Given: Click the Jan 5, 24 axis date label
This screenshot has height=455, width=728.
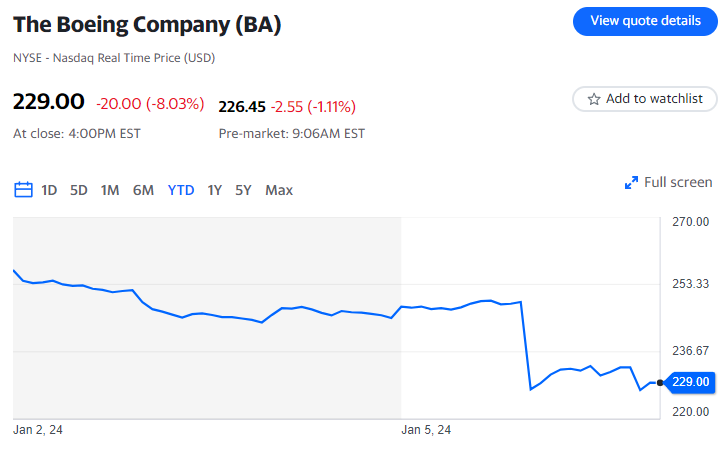Looking at the screenshot, I should (426, 430).
